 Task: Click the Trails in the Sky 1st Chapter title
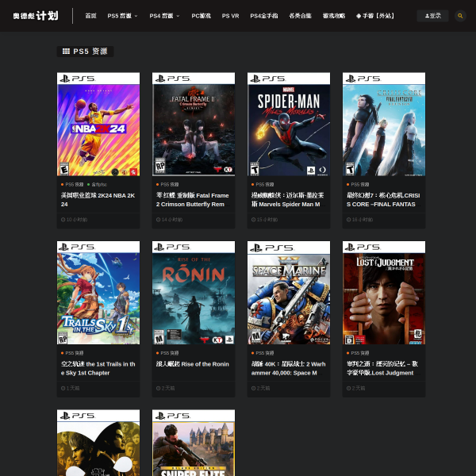coord(98,368)
